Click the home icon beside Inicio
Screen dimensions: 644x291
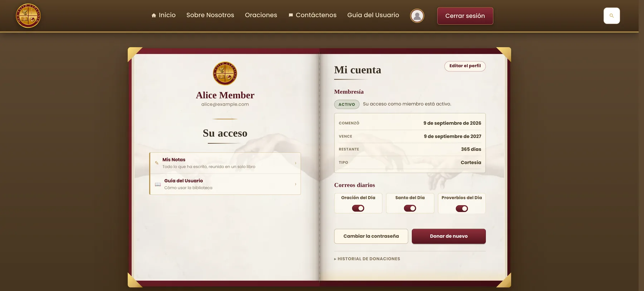154,15
